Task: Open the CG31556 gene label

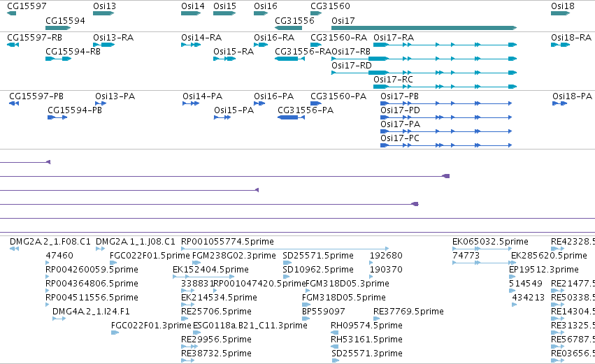Action: (294, 20)
